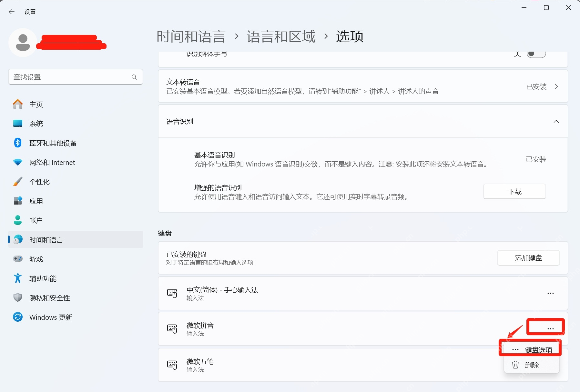This screenshot has height=392, width=580.
Task: Go back with the arrow icon
Action: click(12, 12)
